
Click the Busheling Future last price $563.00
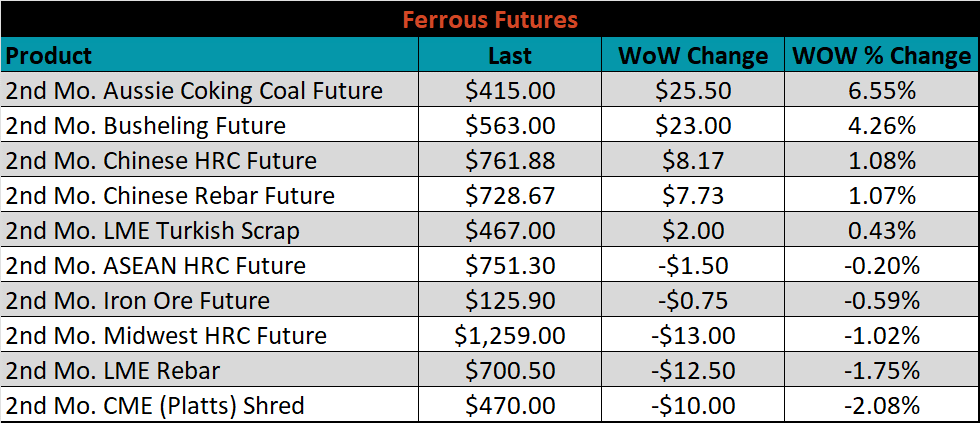click(x=510, y=125)
